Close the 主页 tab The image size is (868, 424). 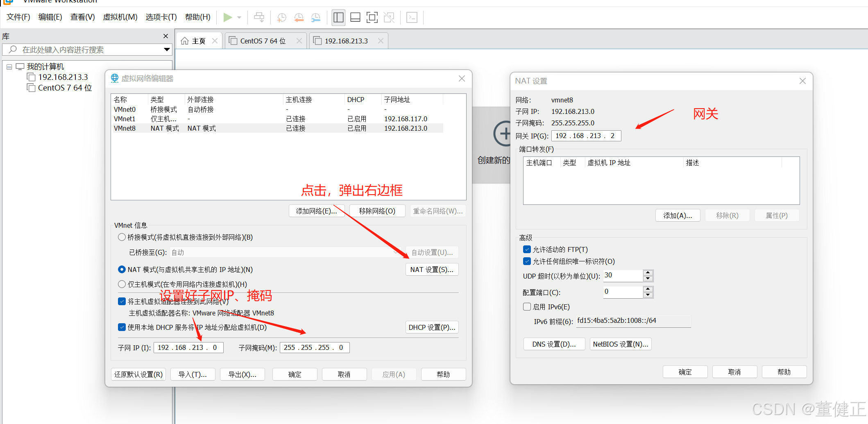click(215, 41)
